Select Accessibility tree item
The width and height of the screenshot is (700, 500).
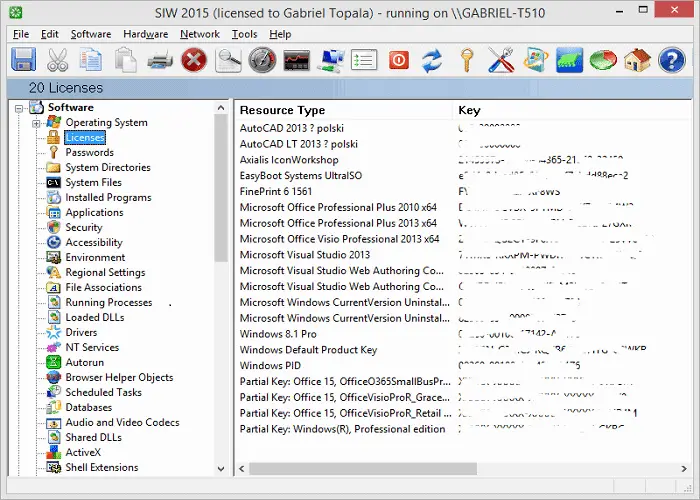(94, 242)
